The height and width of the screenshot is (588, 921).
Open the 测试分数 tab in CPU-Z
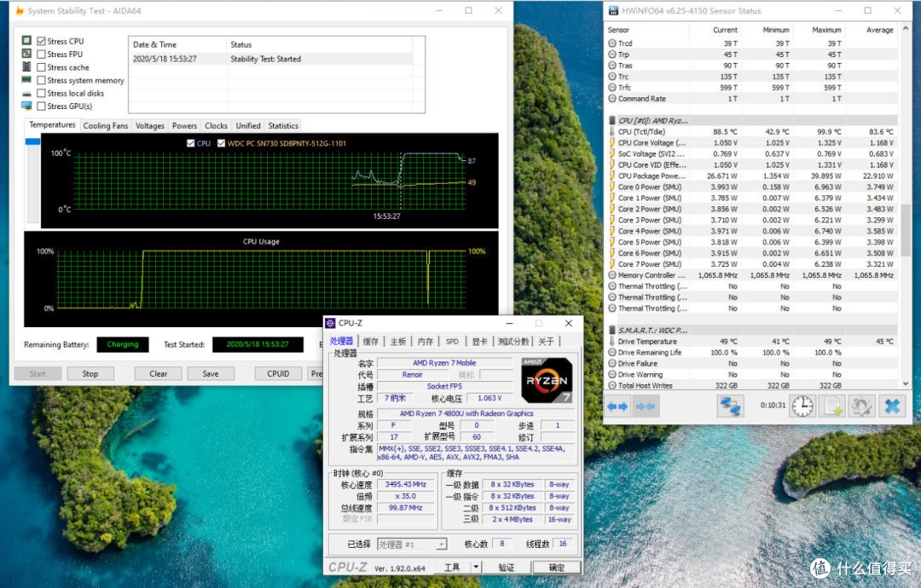pos(513,342)
